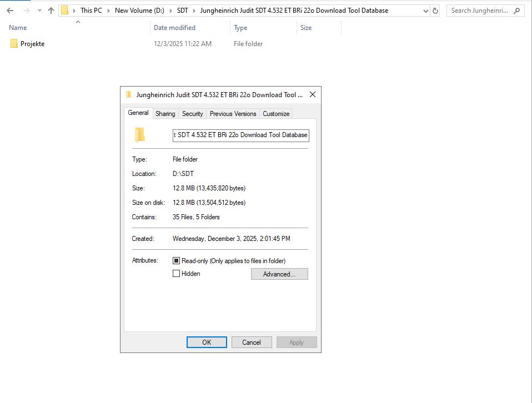The image size is (532, 403).
Task: Click the Created date value
Action: (232, 239)
